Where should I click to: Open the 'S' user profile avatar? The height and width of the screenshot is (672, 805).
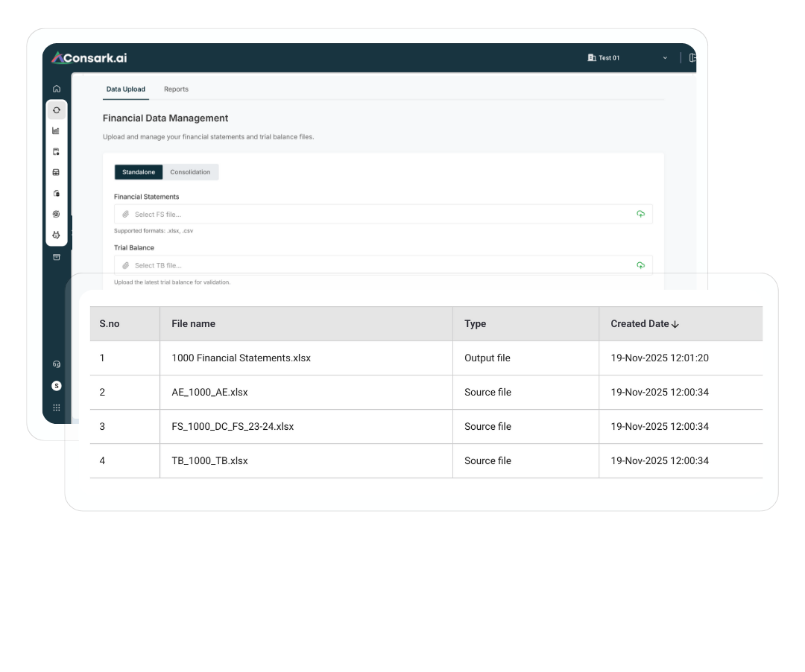(57, 386)
